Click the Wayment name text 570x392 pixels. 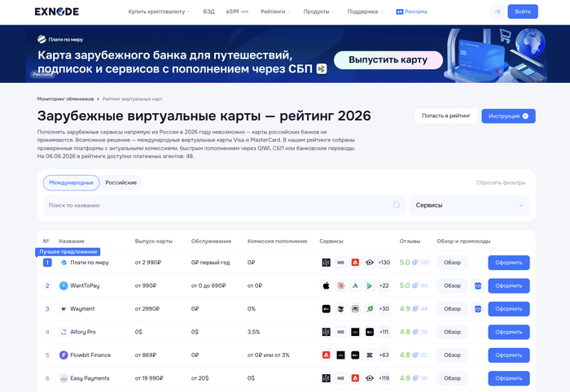click(82, 309)
